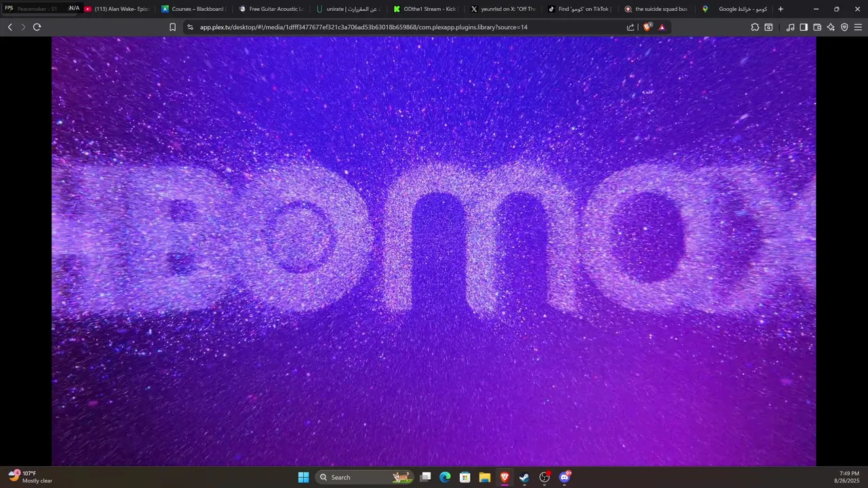
Task: Bookmark this page via the bookmark icon
Action: click(172, 27)
